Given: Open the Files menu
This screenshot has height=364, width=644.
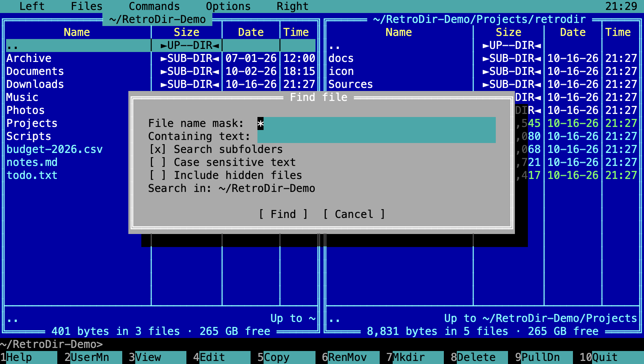Looking at the screenshot, I should 87,6.
